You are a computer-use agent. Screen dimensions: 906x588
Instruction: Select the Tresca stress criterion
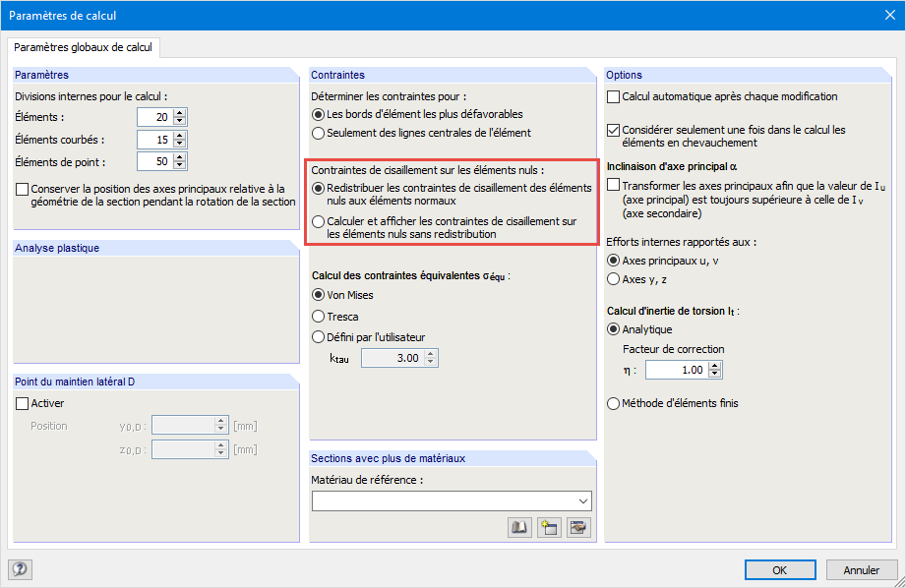[318, 316]
